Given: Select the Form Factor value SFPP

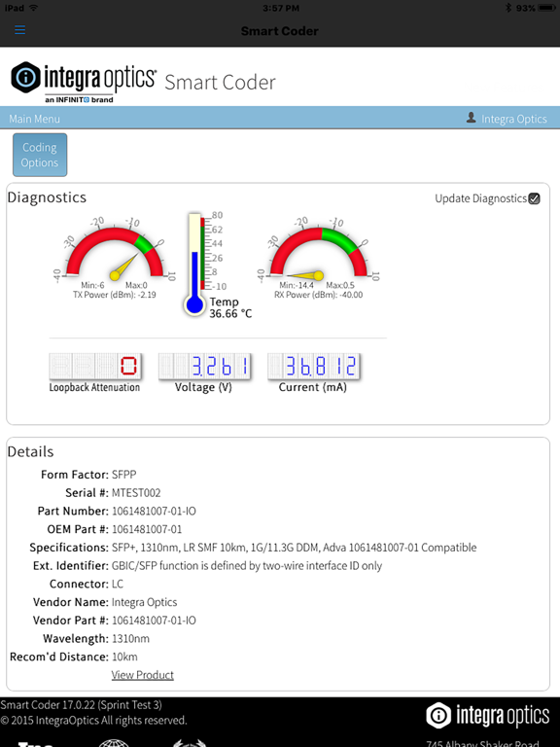Looking at the screenshot, I should coord(123,475).
